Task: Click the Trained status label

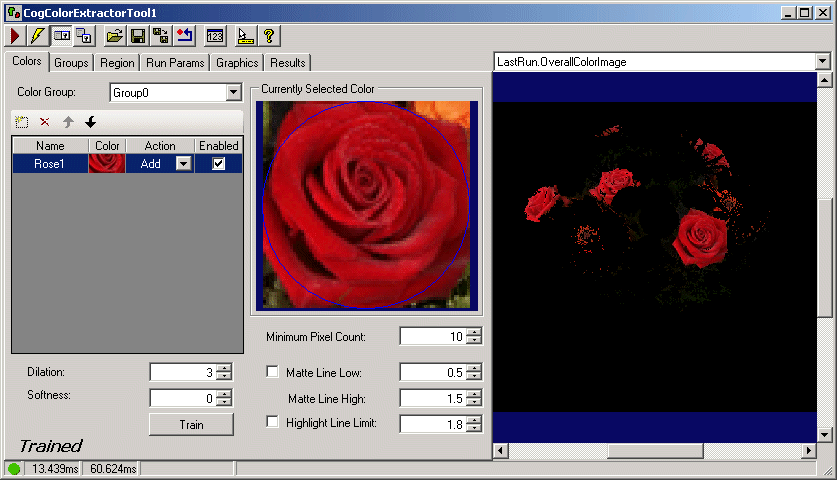Action: 51,446
